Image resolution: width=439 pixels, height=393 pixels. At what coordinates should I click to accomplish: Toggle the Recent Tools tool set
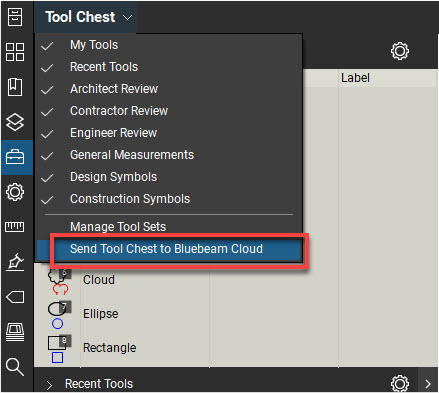[x=169, y=67]
